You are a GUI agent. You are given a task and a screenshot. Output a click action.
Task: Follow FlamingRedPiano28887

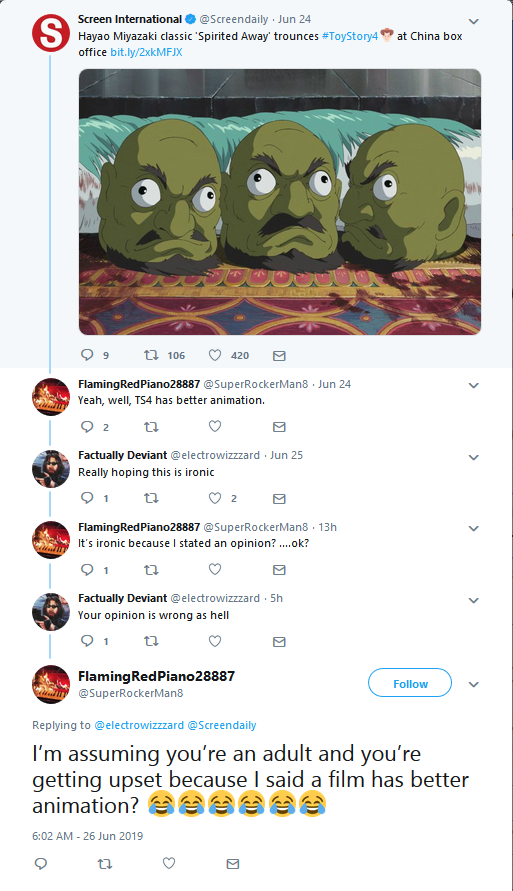click(410, 683)
